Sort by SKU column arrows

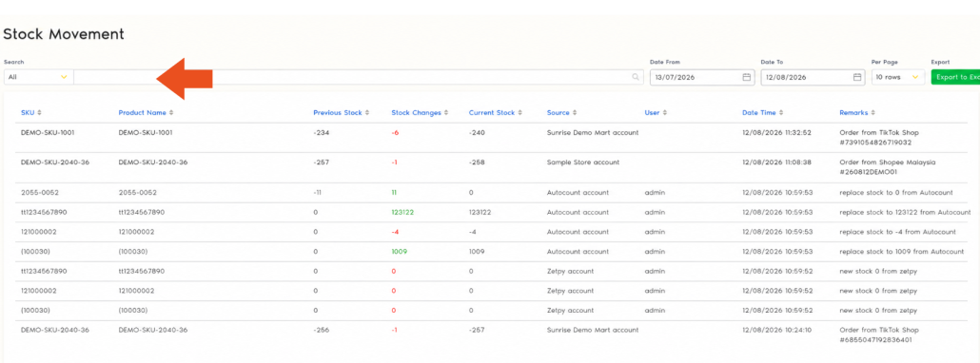[39, 113]
